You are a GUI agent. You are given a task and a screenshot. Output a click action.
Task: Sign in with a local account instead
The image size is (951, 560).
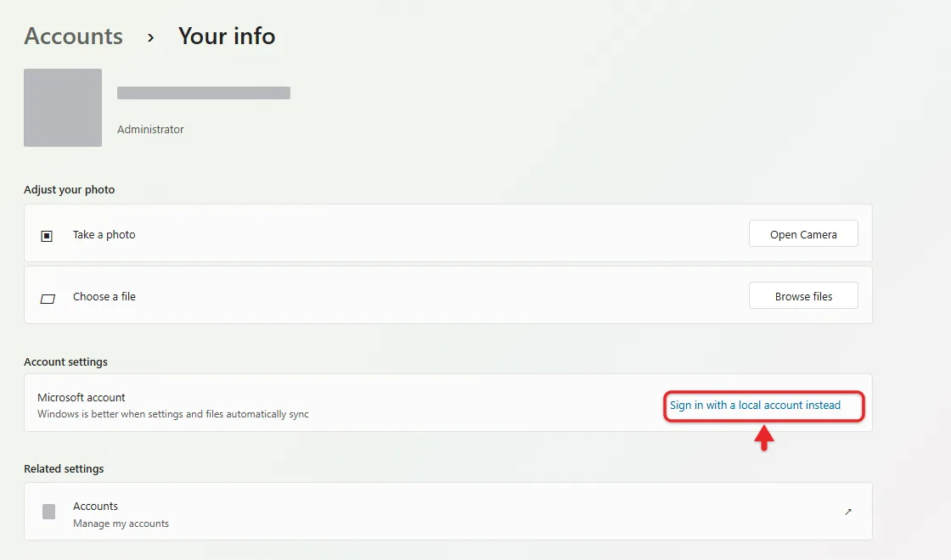[x=755, y=406]
